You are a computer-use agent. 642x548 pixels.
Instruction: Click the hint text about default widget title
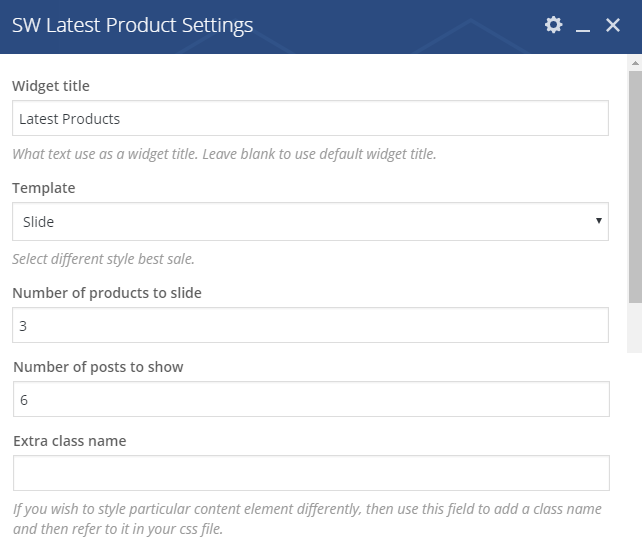[x=224, y=154]
